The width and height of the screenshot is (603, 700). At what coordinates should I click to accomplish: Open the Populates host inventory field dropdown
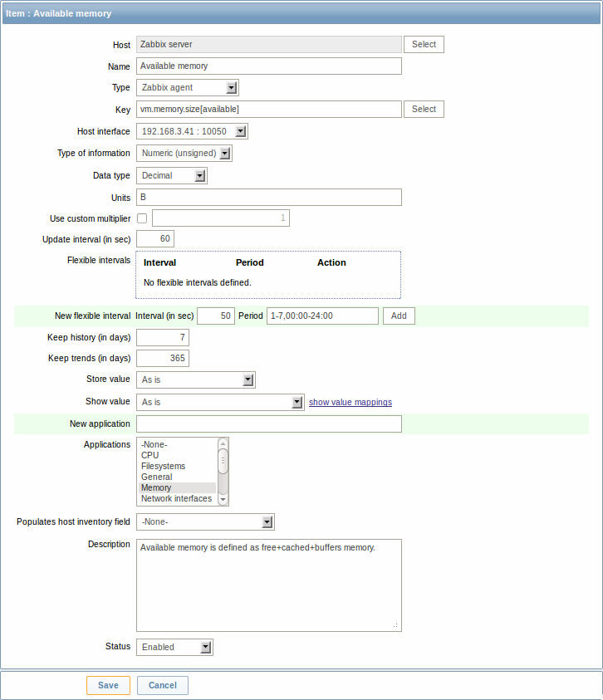click(205, 521)
